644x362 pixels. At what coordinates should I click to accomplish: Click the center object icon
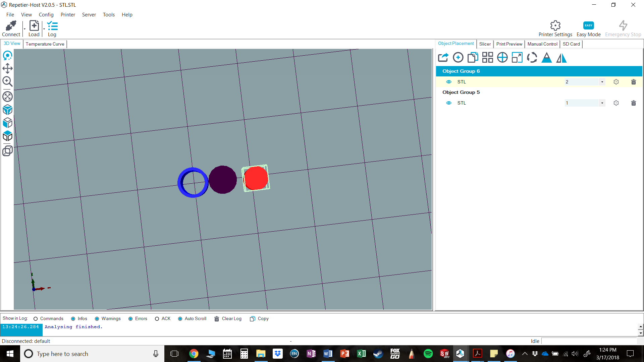pyautogui.click(x=502, y=57)
